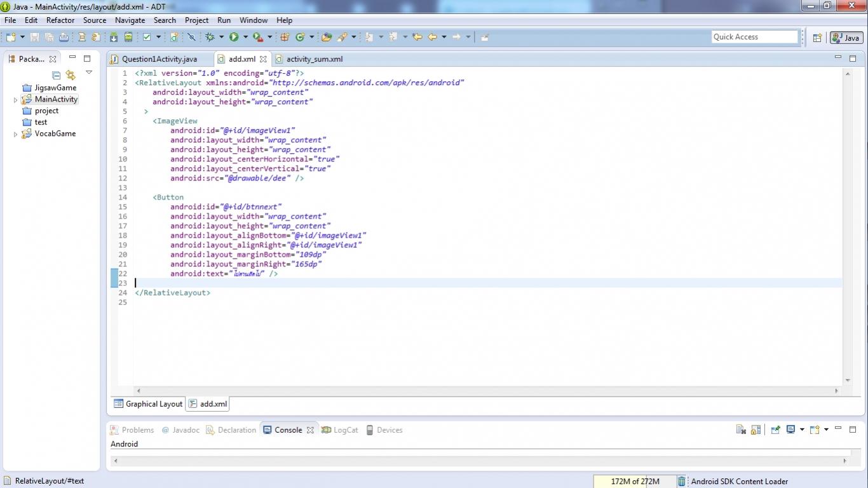The width and height of the screenshot is (868, 488).
Task: Switch to the Declaration tab
Action: coord(231,430)
